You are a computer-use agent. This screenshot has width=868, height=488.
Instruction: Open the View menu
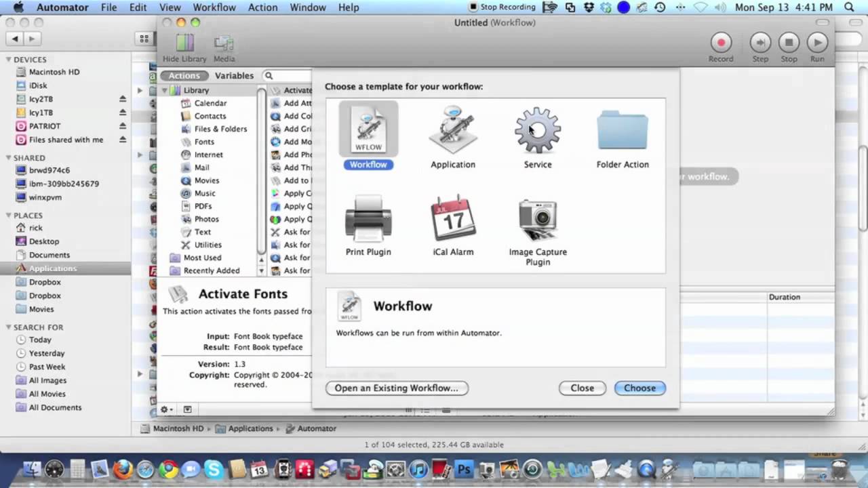point(170,7)
